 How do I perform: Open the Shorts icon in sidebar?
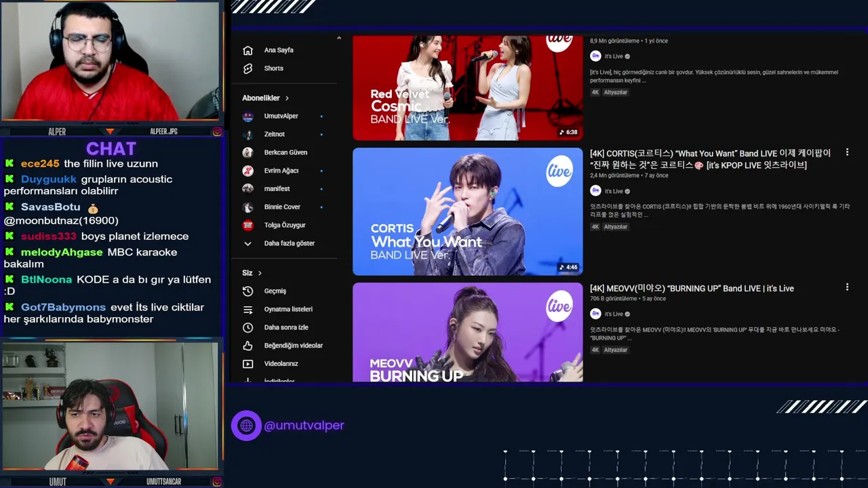pyautogui.click(x=248, y=68)
